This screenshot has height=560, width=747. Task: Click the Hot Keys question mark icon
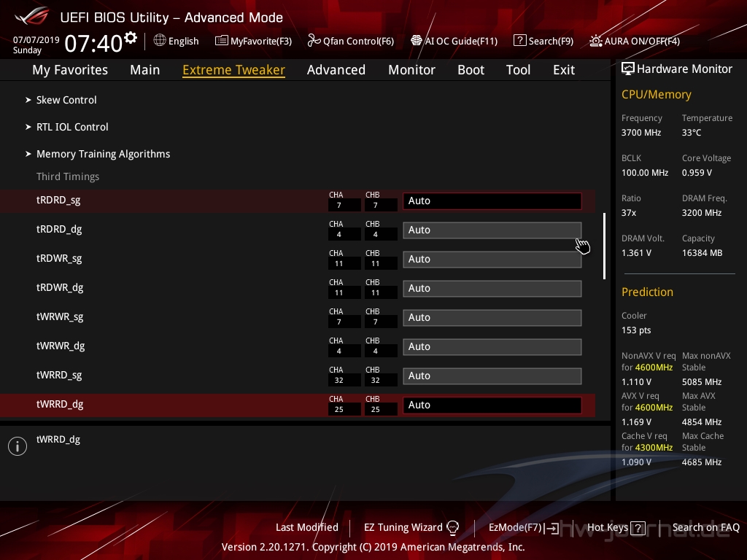tap(638, 528)
